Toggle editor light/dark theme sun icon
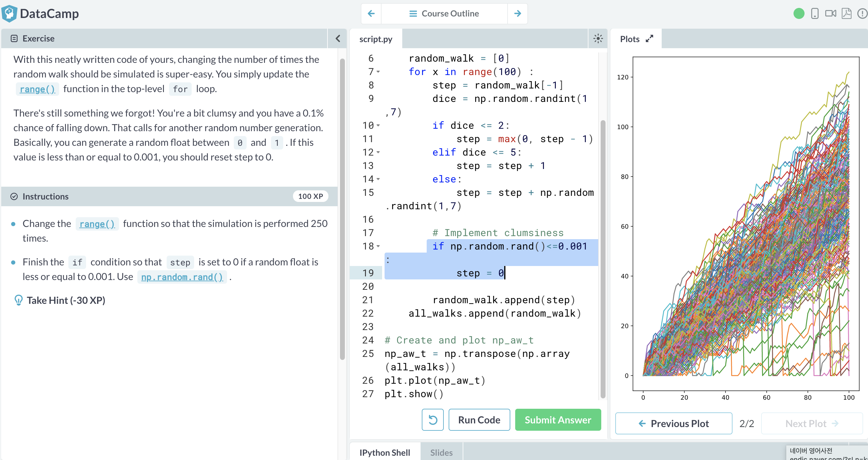Image resolution: width=868 pixels, height=460 pixels. 598,39
